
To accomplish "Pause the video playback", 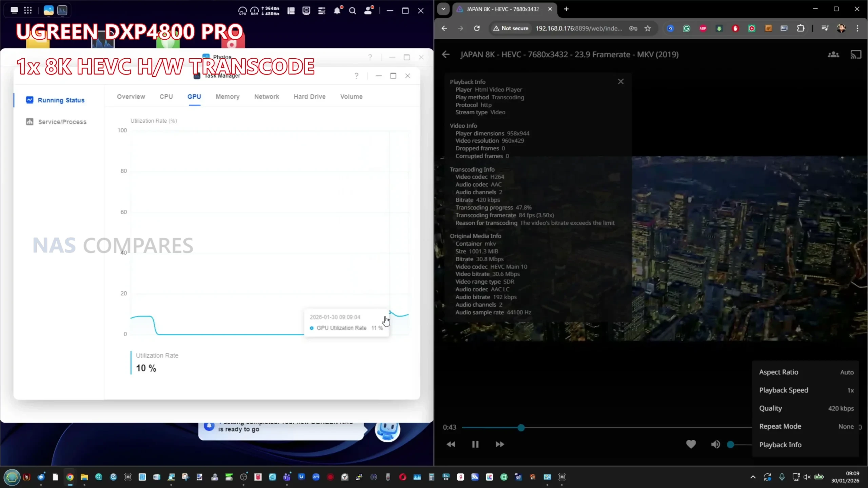I will tap(475, 444).
